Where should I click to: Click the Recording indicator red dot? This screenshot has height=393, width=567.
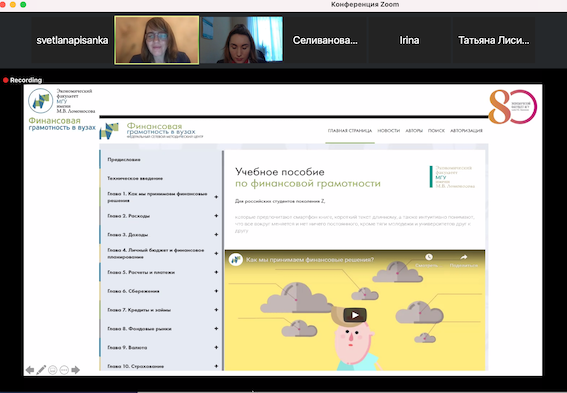tap(5, 80)
